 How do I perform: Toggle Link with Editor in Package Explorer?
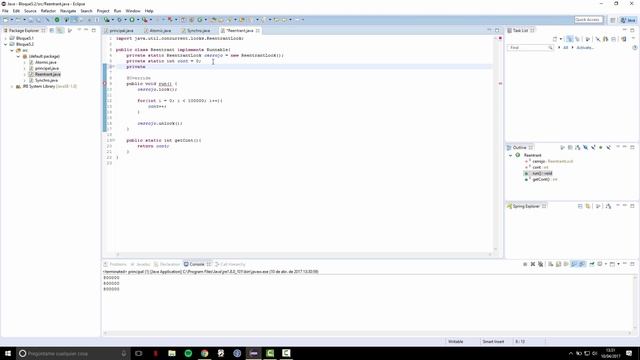pyautogui.click(x=60, y=31)
